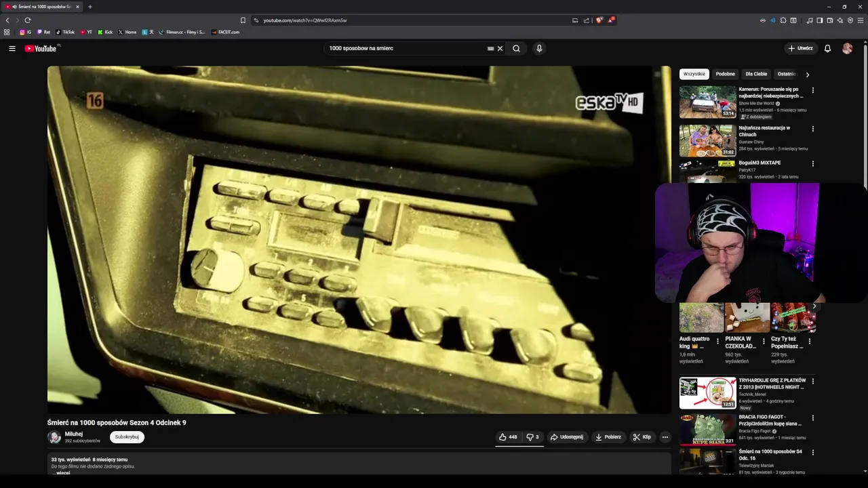The height and width of the screenshot is (488, 868).
Task: Expand the description with ...więcej
Action: pyautogui.click(x=62, y=472)
